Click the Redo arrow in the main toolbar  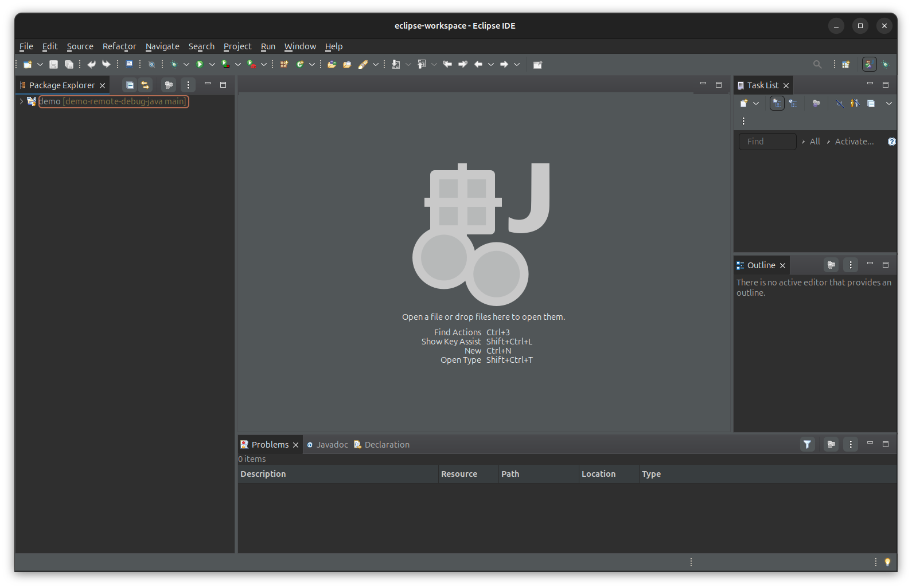[x=106, y=64]
